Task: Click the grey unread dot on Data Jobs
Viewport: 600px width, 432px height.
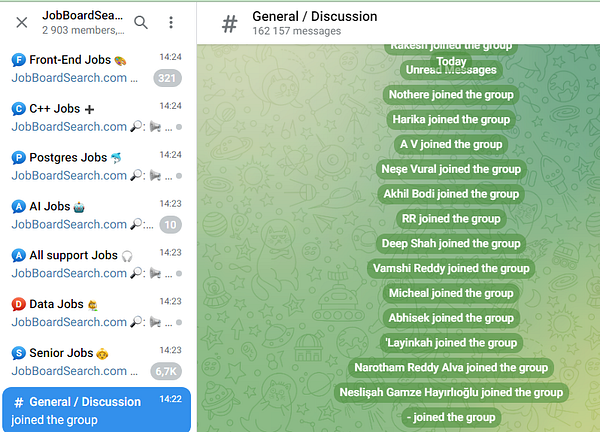Action: click(179, 323)
